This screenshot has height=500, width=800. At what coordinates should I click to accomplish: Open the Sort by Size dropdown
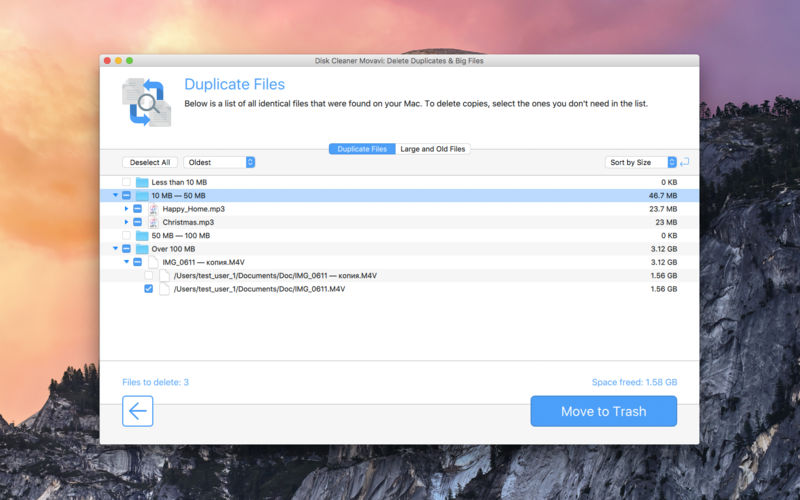tap(641, 162)
